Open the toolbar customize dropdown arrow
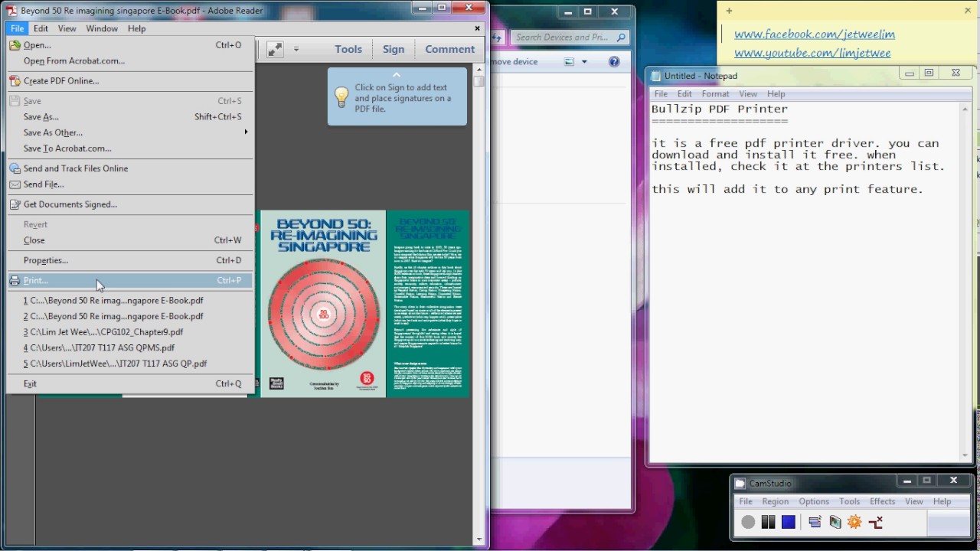Screen dimensions: 980x551 point(296,49)
